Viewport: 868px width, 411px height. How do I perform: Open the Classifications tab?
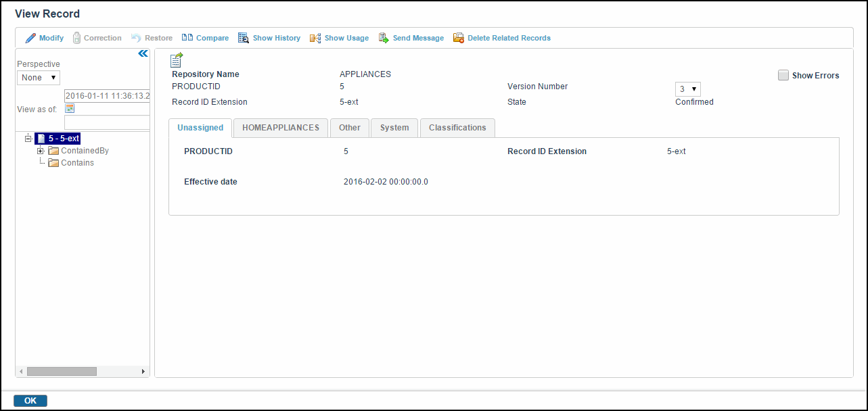pos(457,128)
